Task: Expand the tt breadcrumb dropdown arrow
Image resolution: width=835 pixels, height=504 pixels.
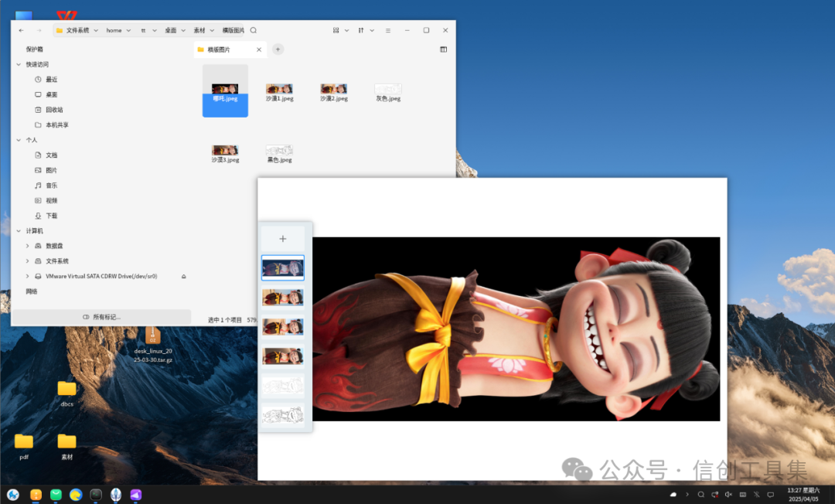Action: [x=155, y=30]
